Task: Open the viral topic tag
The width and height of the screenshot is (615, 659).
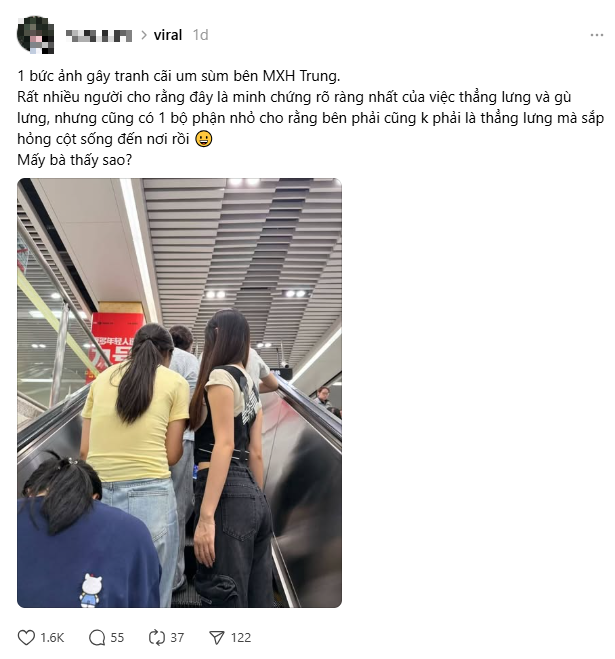Action: pyautogui.click(x=168, y=35)
